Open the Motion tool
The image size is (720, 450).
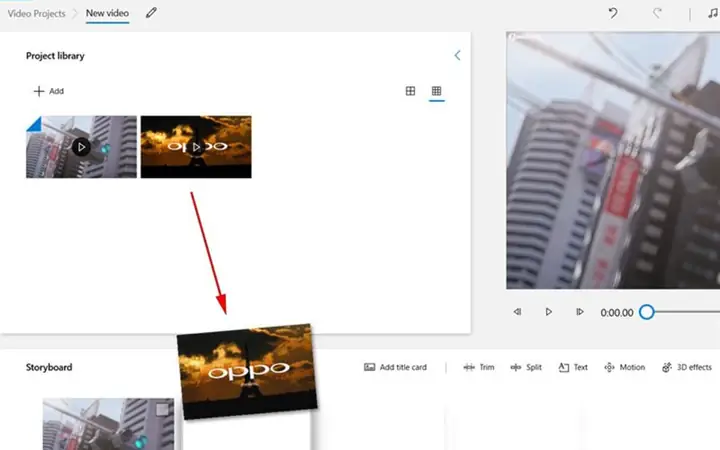[624, 367]
